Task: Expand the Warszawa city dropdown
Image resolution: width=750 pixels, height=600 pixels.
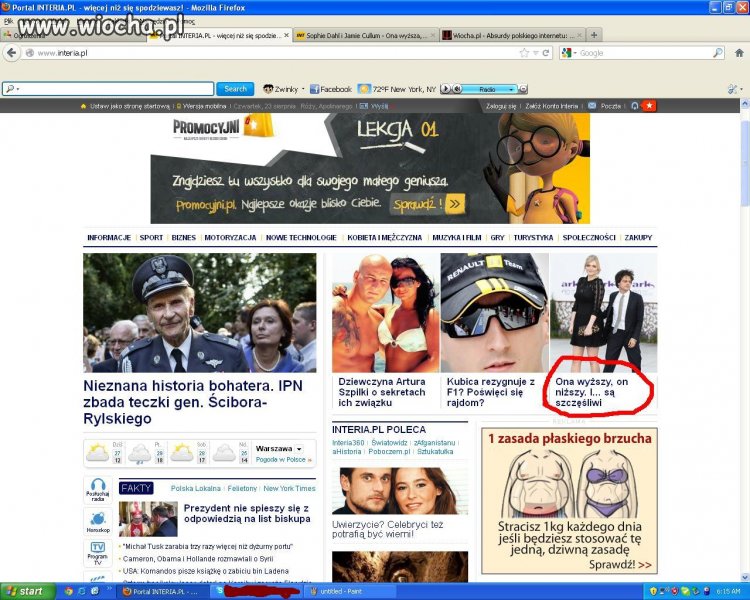Action: tap(299, 449)
